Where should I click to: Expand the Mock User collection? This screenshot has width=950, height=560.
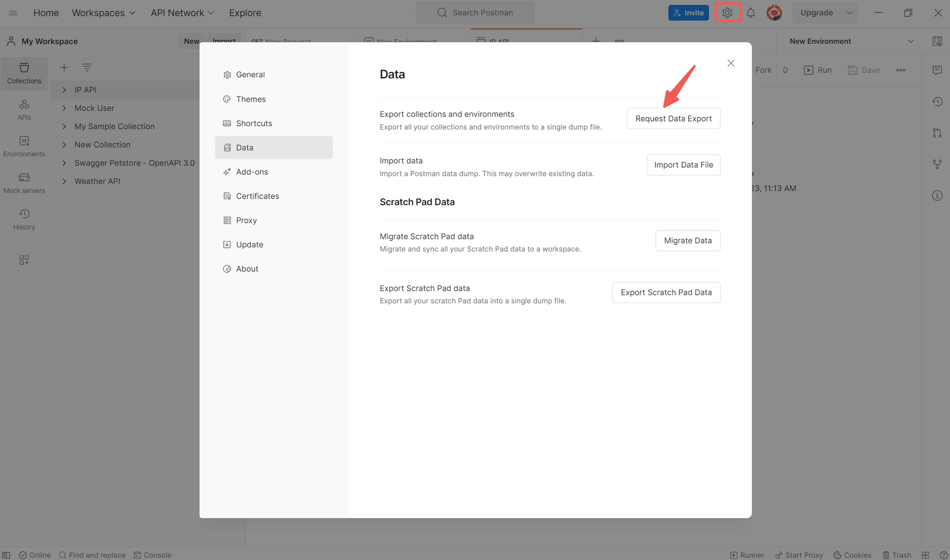[64, 108]
